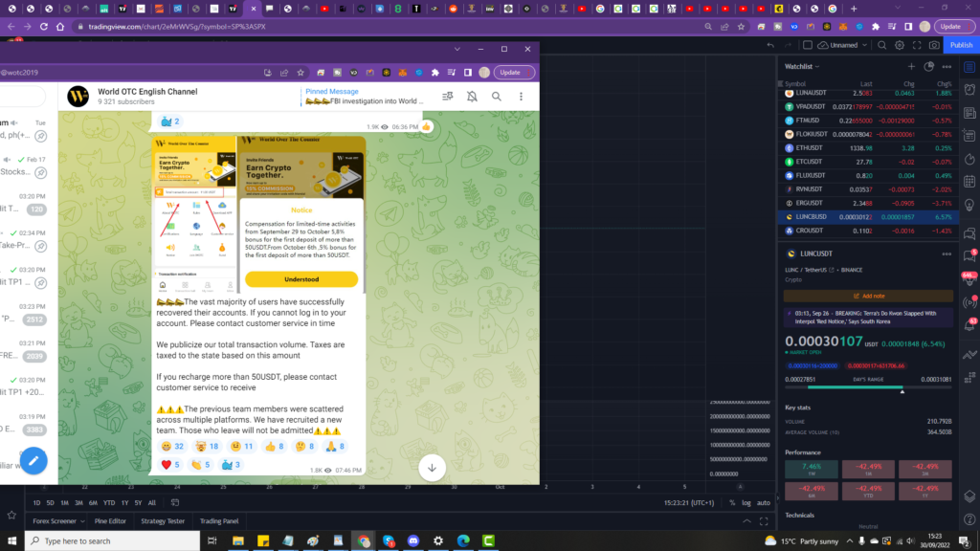980x551 pixels.
Task: Expand the bottom panel with the up chevron
Action: (746, 521)
